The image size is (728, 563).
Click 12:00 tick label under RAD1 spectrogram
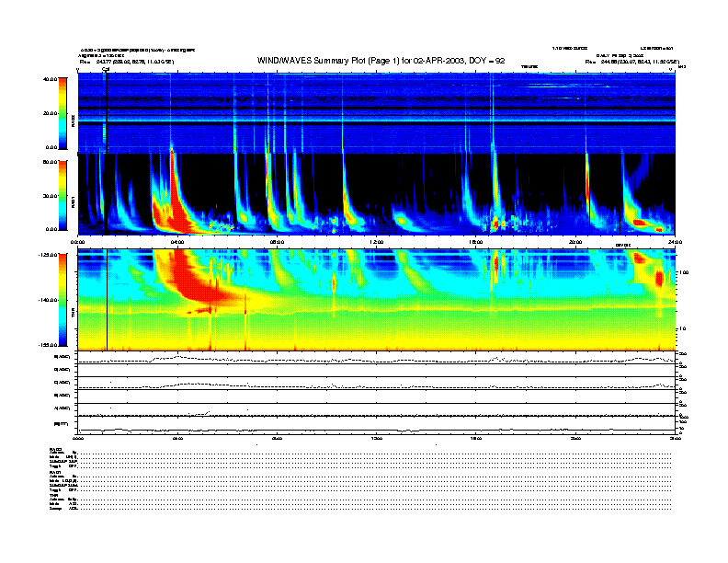pos(376,242)
